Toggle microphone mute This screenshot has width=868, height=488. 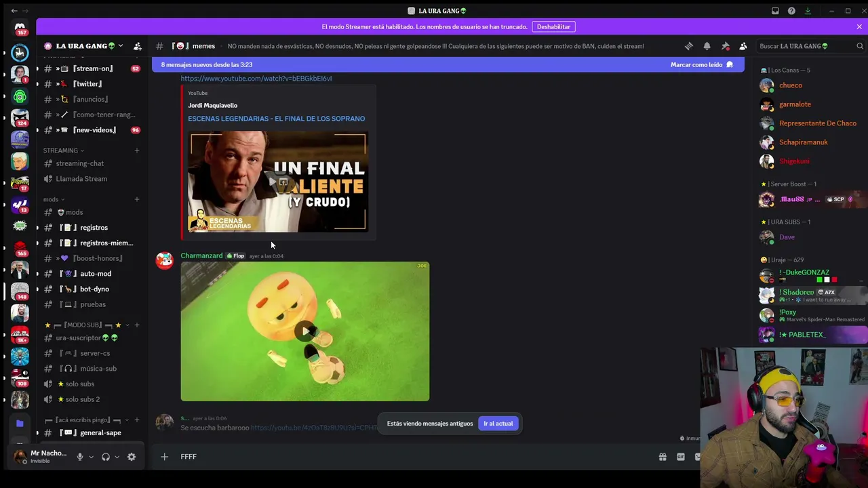(x=80, y=457)
